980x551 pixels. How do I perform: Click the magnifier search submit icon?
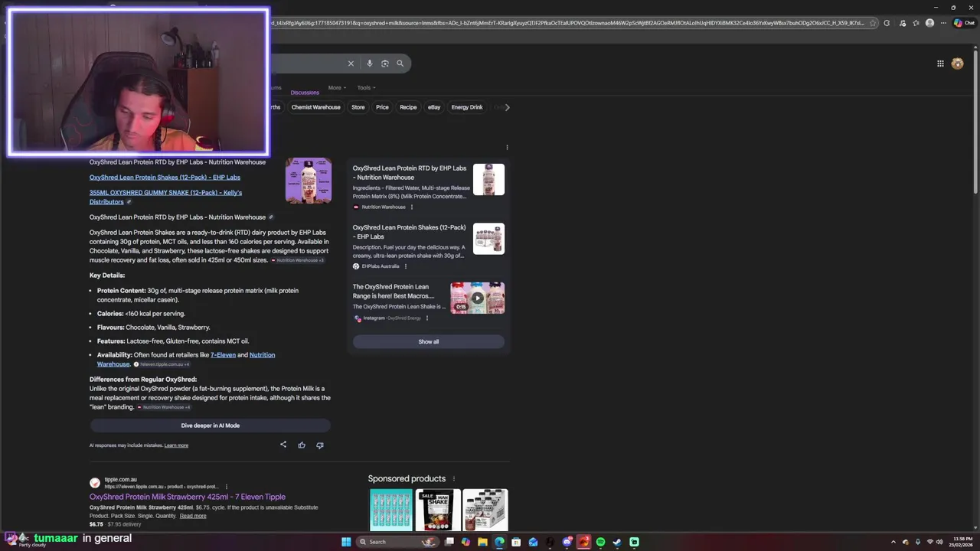400,64
